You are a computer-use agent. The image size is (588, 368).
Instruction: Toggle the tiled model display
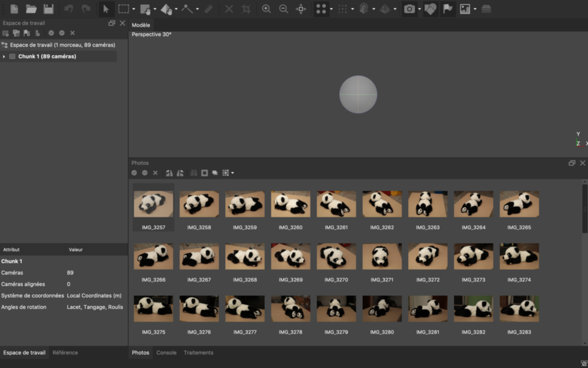(x=385, y=9)
